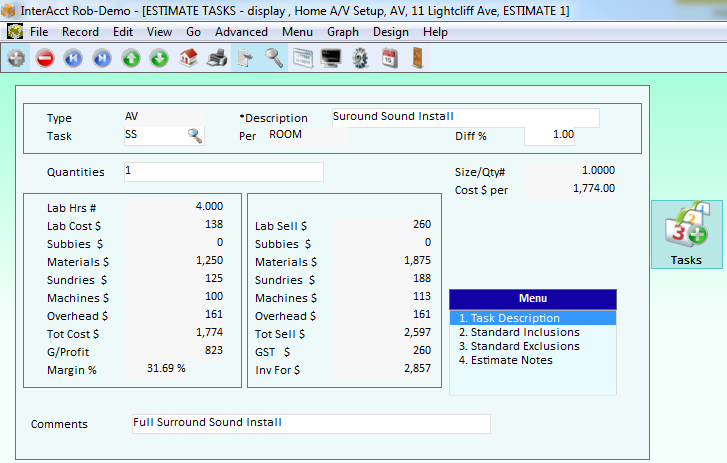The height and width of the screenshot is (463, 727).
Task: Click the document with arrow export icon
Action: click(245, 58)
